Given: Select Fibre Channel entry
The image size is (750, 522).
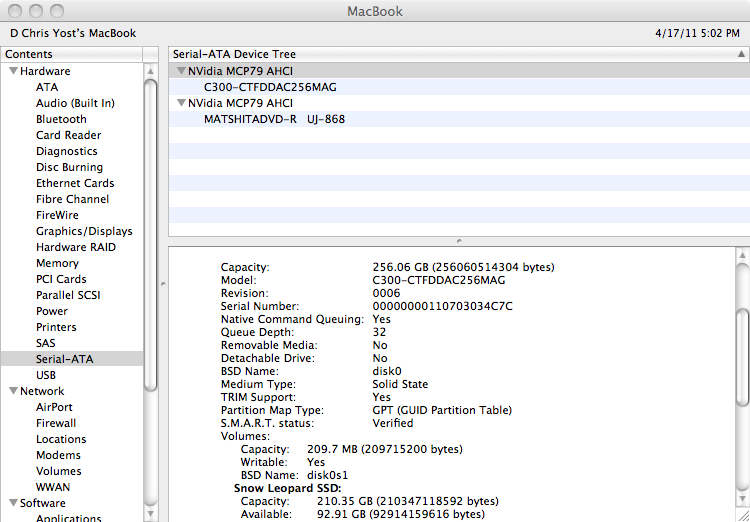Looking at the screenshot, I should click(72, 199).
